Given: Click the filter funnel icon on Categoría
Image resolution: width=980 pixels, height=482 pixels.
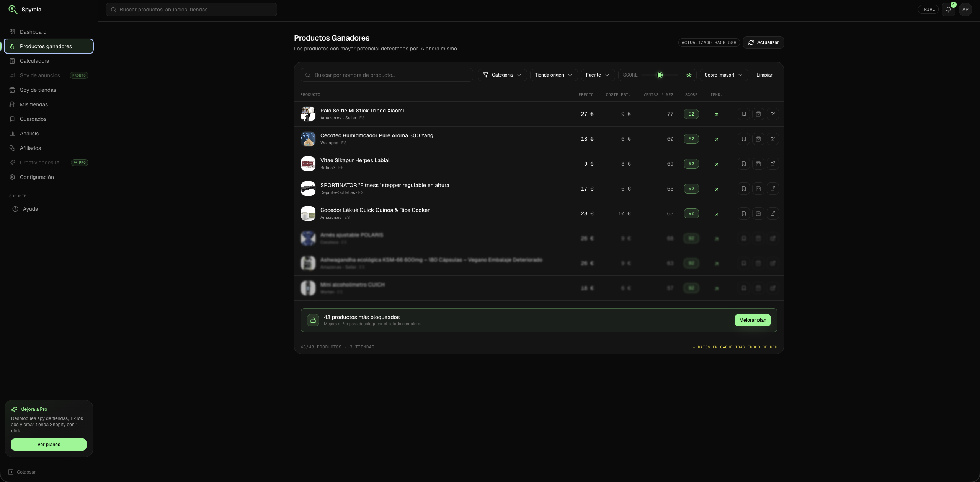Looking at the screenshot, I should pos(485,75).
